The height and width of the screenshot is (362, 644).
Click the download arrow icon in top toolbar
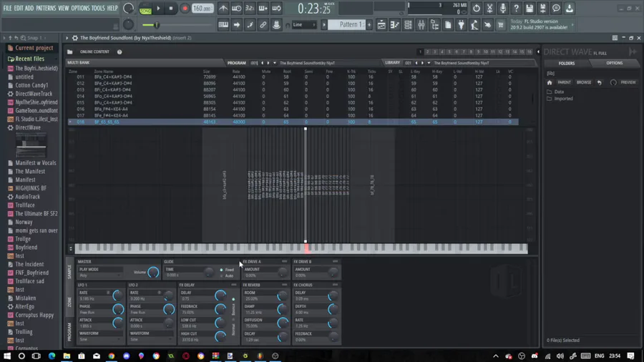570,8
